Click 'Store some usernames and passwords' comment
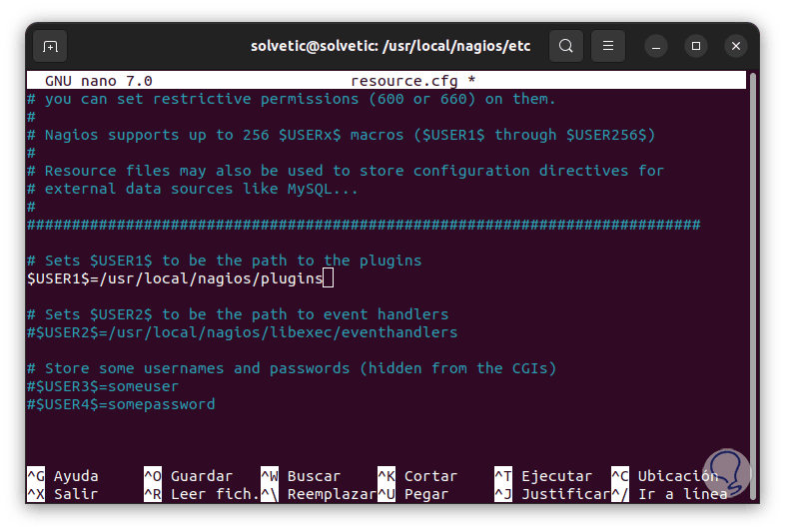 pyautogui.click(x=292, y=369)
